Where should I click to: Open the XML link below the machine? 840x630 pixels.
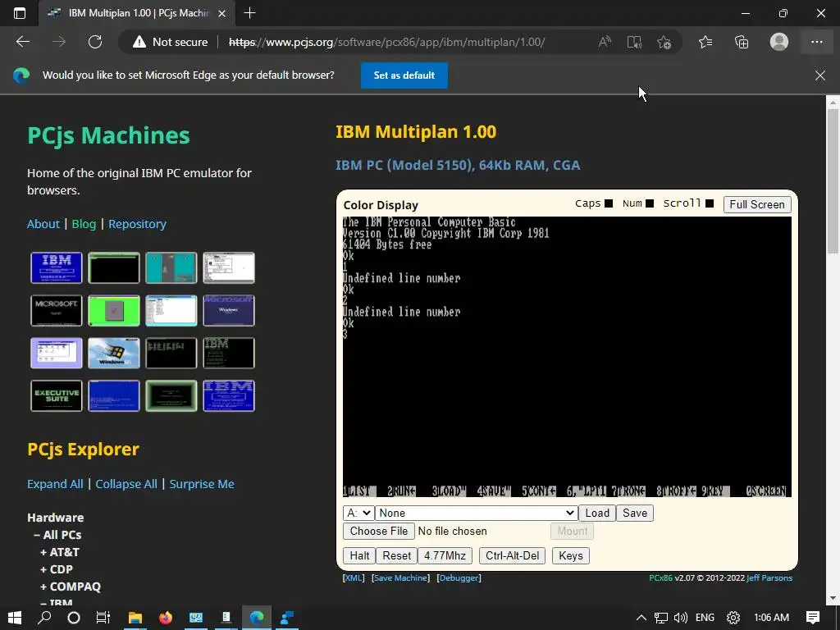point(354,578)
